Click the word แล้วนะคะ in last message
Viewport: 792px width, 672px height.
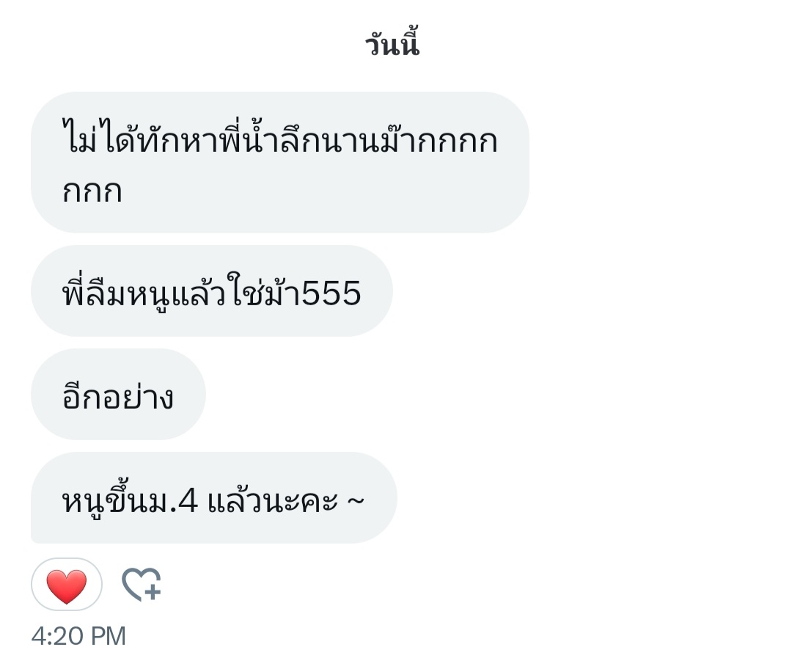point(273,500)
